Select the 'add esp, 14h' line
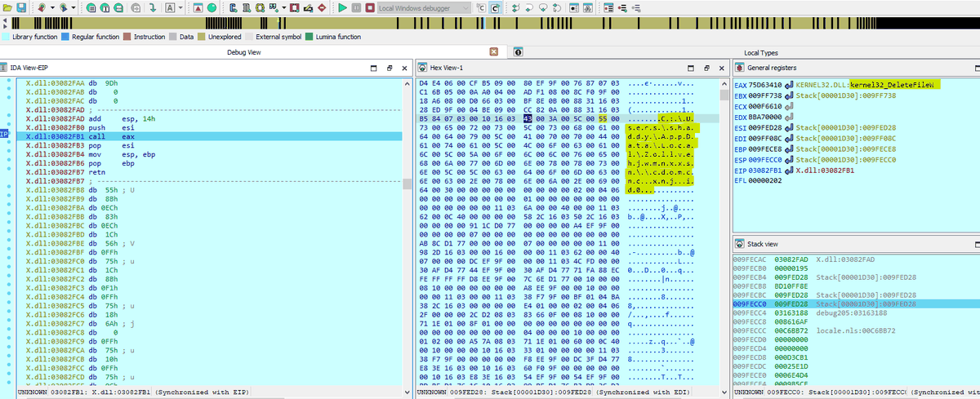980x399 pixels. [211, 118]
